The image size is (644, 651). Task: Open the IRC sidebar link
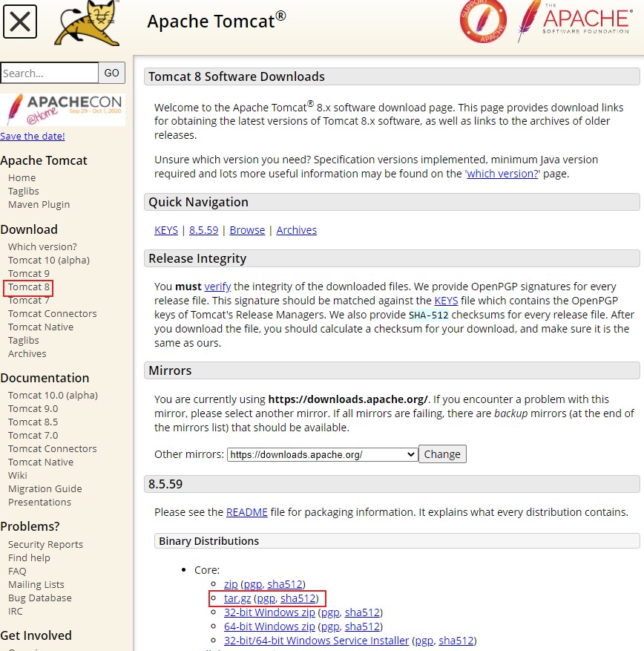(x=16, y=611)
